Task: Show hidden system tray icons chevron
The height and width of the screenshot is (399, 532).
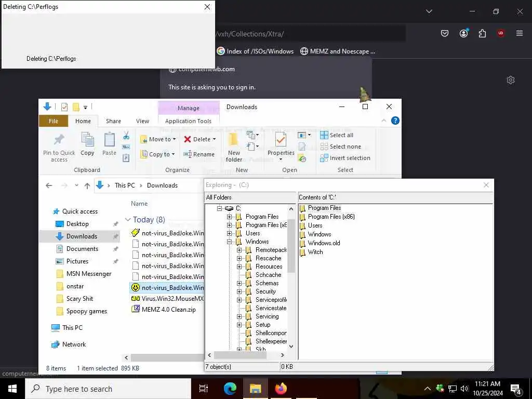Action: tap(428, 389)
